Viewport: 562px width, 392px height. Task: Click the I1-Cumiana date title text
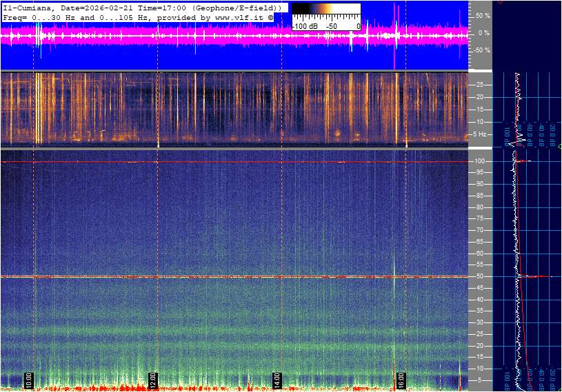69,7
